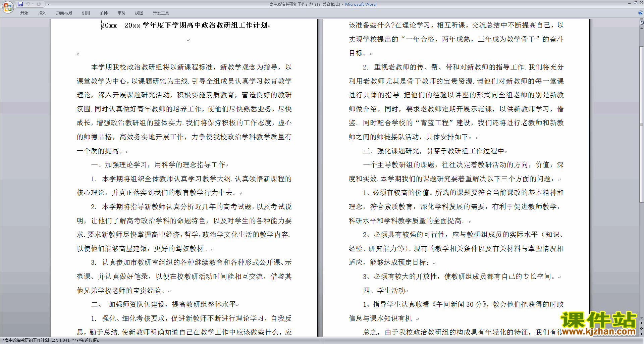
Task: Click the scrollbar down arrow
Action: pos(641,318)
